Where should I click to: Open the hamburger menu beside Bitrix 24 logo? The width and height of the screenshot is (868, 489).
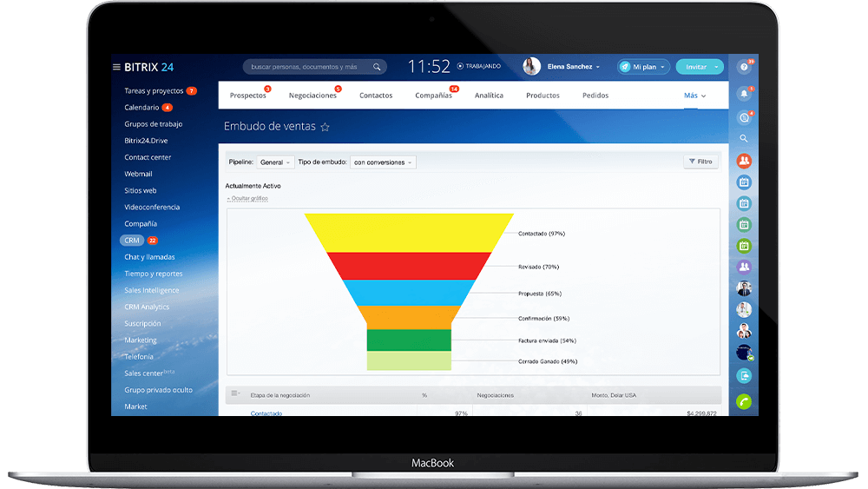pos(116,67)
